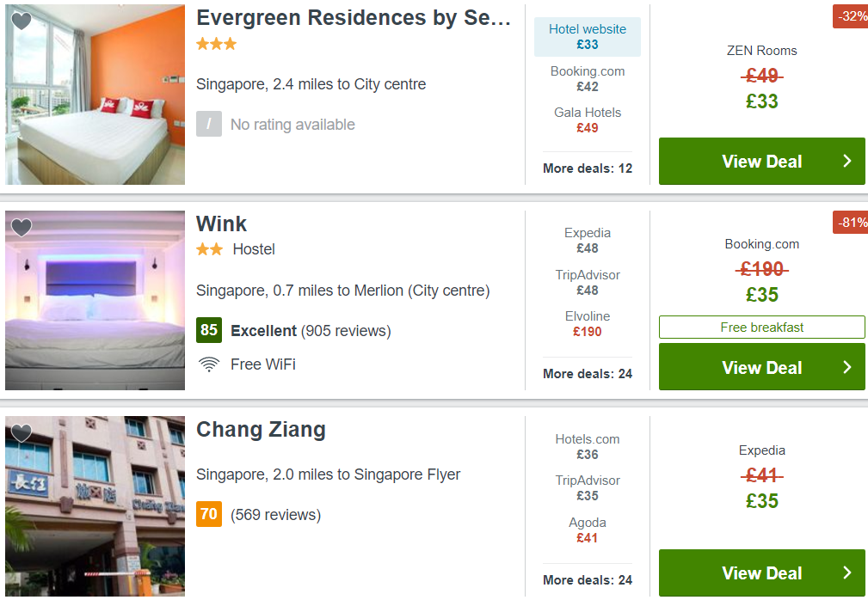Expand More deals: 12 for Evergreen
868x600 pixels.
click(x=588, y=168)
